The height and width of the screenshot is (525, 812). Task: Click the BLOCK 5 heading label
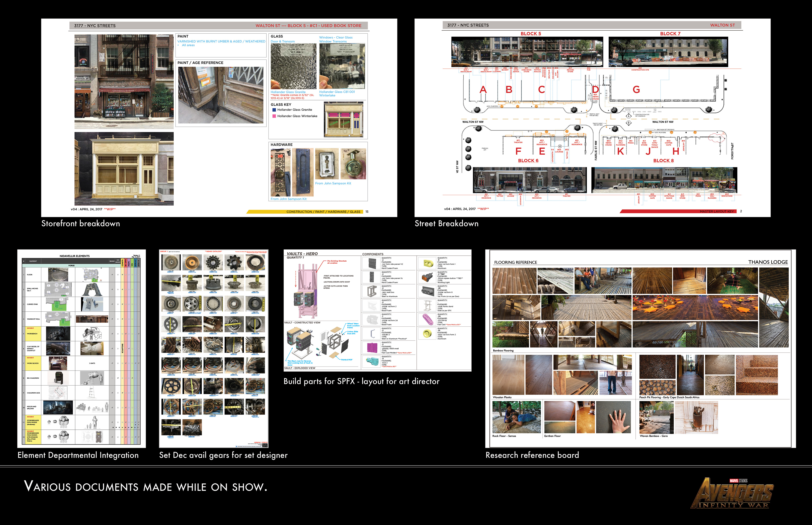click(x=531, y=33)
